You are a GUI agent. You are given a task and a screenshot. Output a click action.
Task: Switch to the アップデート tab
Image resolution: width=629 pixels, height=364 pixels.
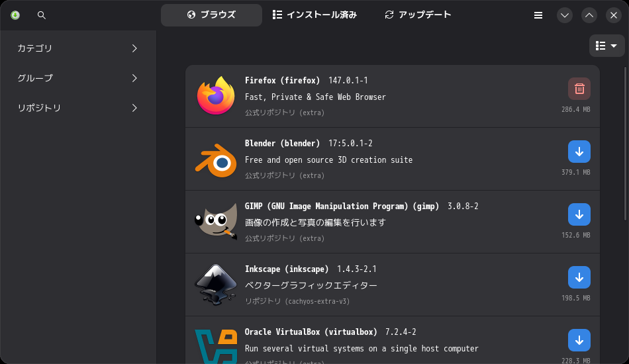(x=418, y=15)
